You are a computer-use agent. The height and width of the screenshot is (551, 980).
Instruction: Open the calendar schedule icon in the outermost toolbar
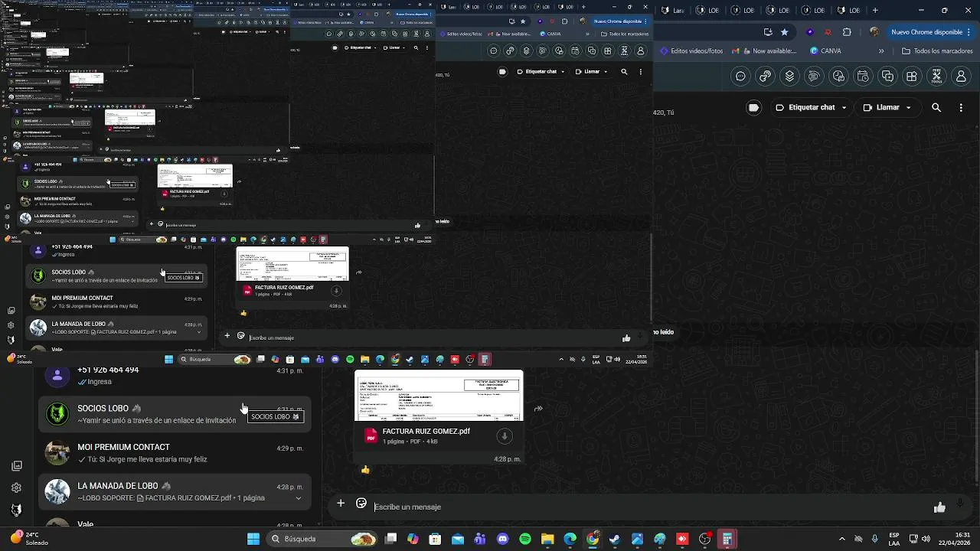[x=863, y=77]
